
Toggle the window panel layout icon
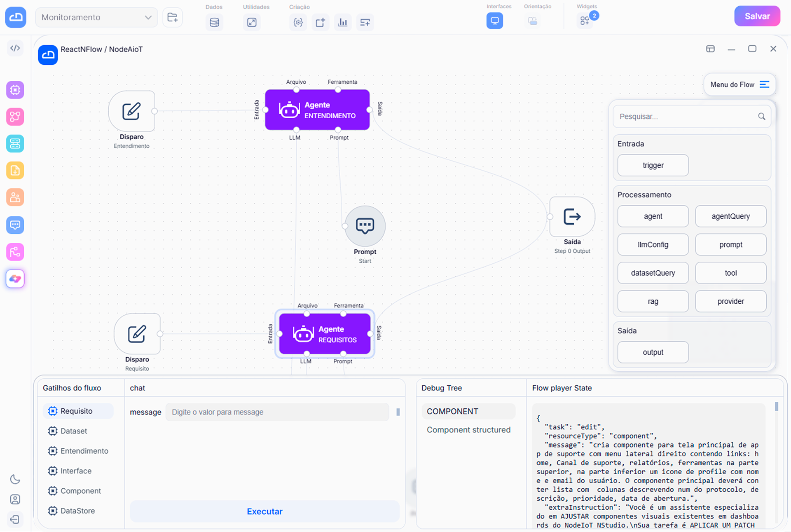[x=710, y=49]
